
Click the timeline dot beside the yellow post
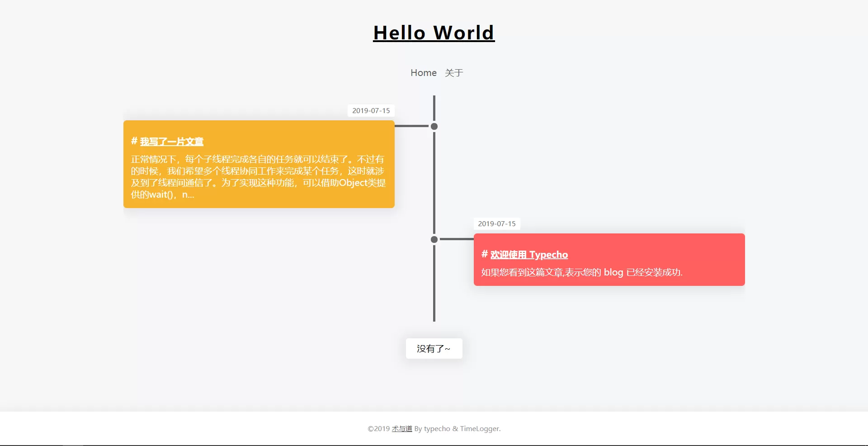(x=434, y=127)
